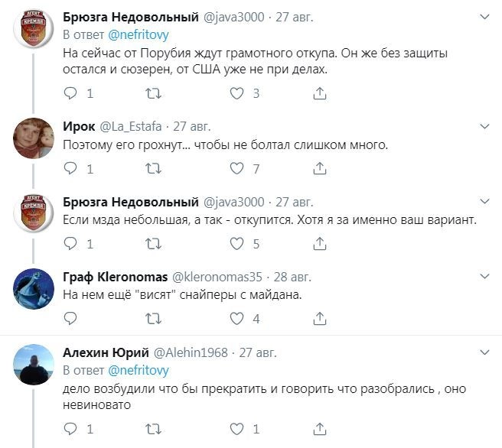
Task: Retweet Ирок's tweet
Action: [153, 168]
